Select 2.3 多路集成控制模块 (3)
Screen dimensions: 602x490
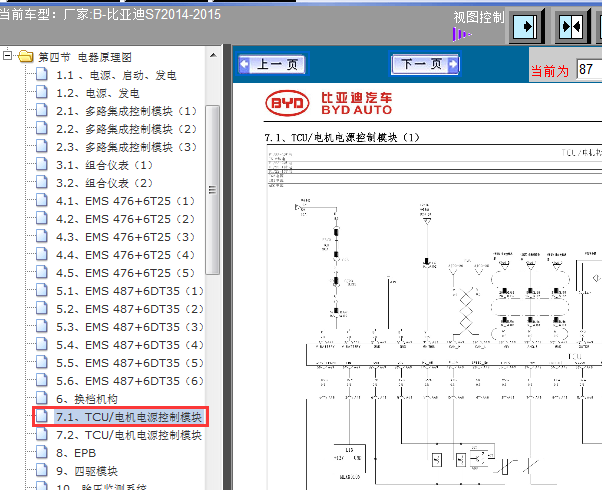coord(127,147)
